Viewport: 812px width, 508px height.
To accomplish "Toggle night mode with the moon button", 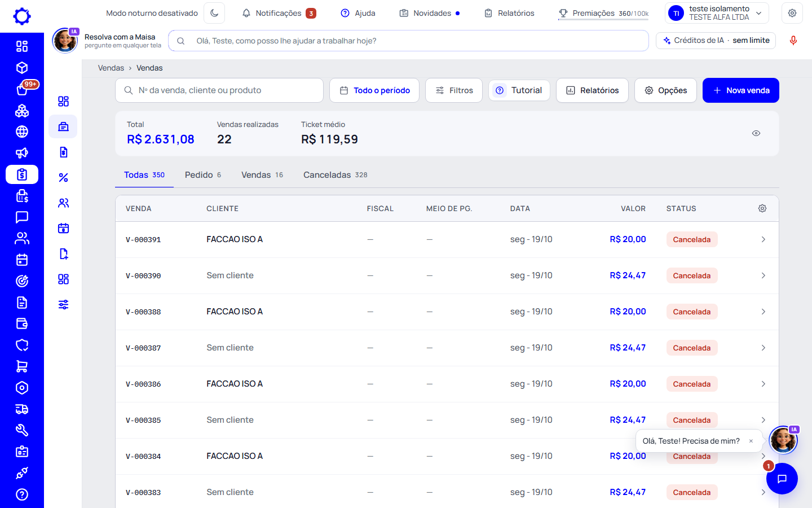I will 214,13.
